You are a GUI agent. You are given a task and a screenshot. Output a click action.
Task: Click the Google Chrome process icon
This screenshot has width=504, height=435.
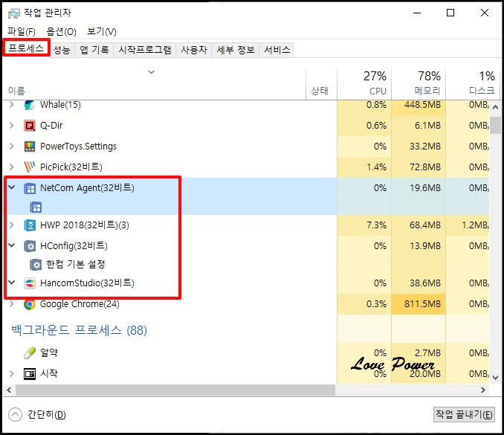[30, 304]
